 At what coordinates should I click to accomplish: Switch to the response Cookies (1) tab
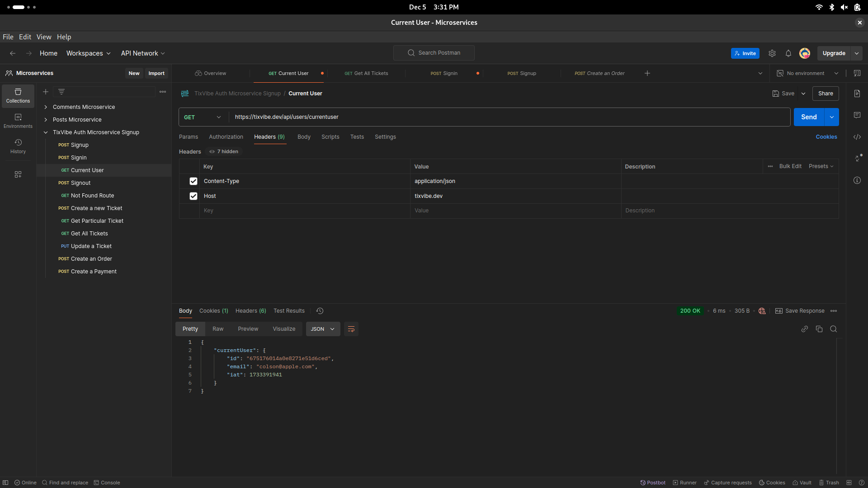pos(214,311)
